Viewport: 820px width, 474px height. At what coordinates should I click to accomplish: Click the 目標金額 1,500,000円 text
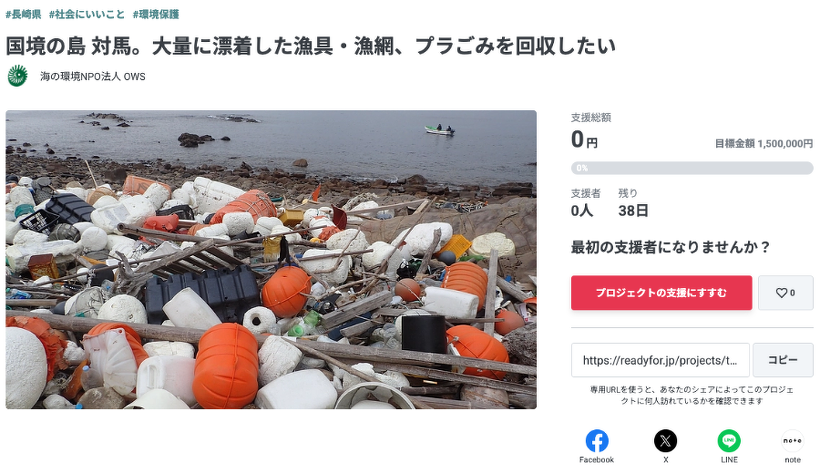(764, 143)
